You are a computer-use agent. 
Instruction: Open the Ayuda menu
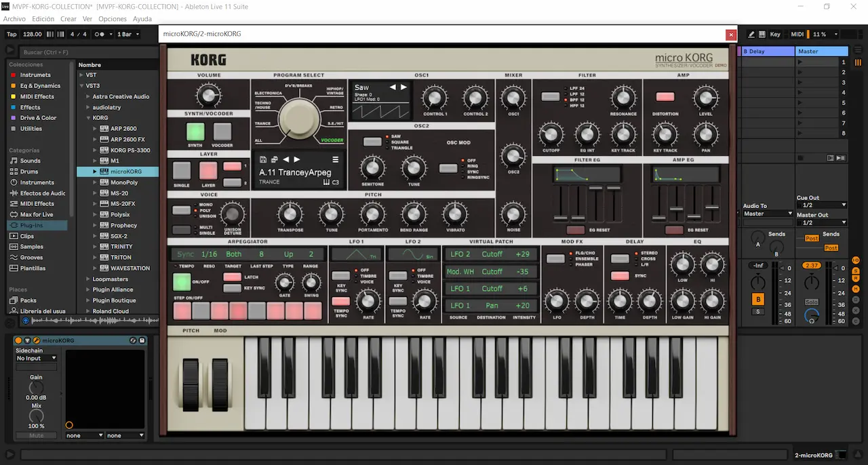click(x=142, y=19)
